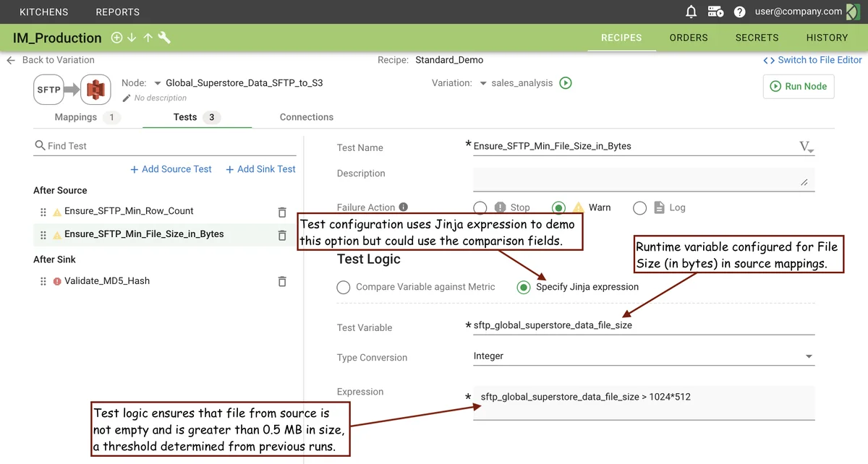Click the help question mark icon
Viewport: 868px width, 464px height.
click(739, 12)
